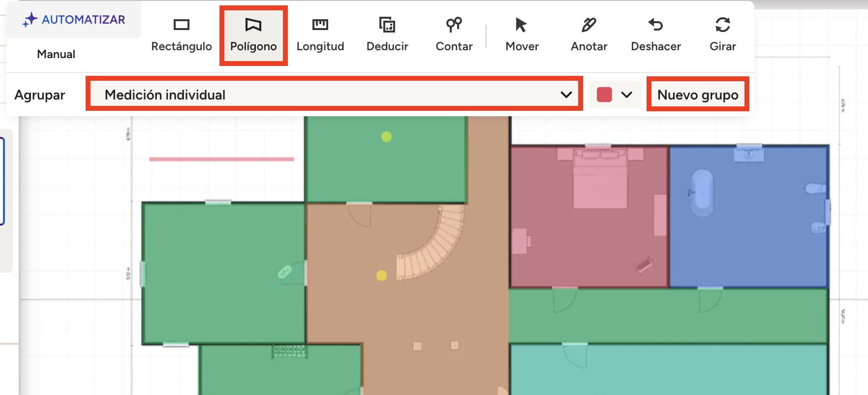Click the yellow-green dot in top green room
The height and width of the screenshot is (395, 868).
[386, 137]
